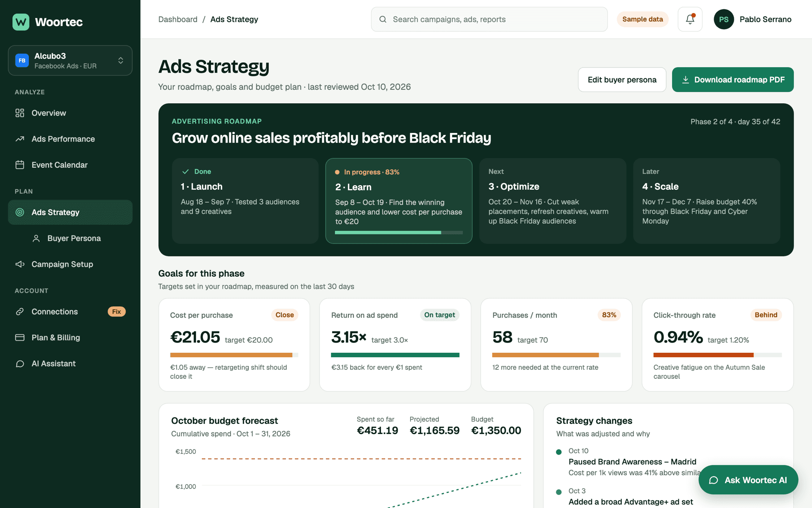
Task: Open notifications bell icon
Action: point(690,19)
